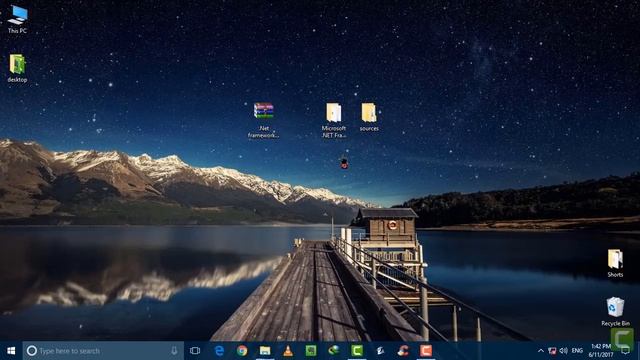Screen dimensions: 640x360
Task: Launch Microsoft Edge from the taskbar
Action: point(219,351)
